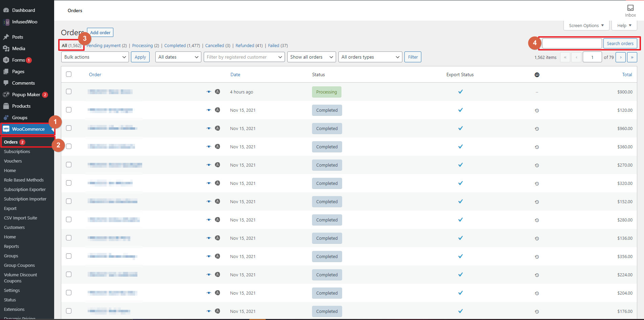Image resolution: width=644 pixels, height=320 pixels.
Task: Click order notes icon in $320.00 row
Action: 537,184
